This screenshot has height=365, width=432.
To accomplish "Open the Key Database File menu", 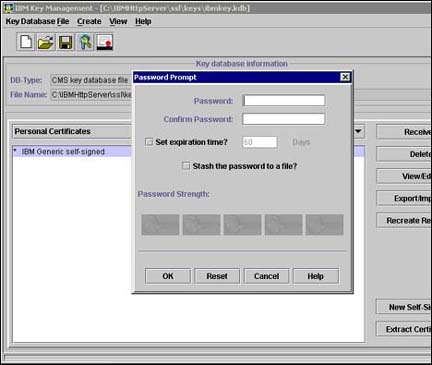I will coord(37,21).
